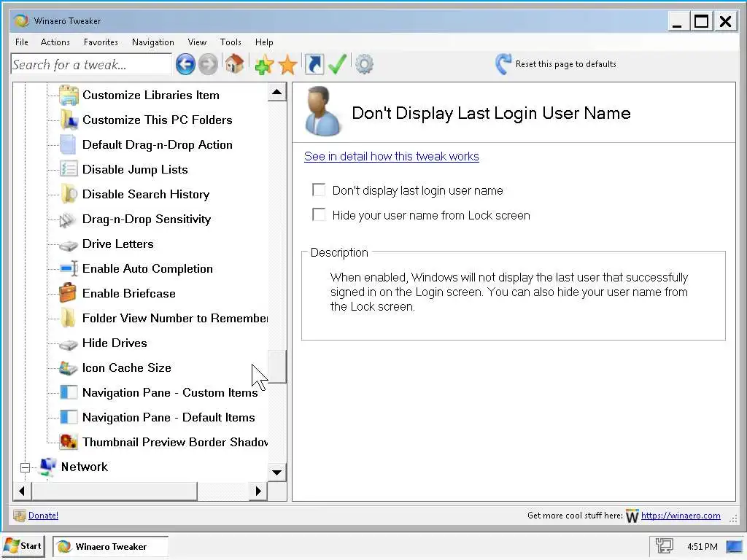Open the Navigation menu

pos(153,42)
